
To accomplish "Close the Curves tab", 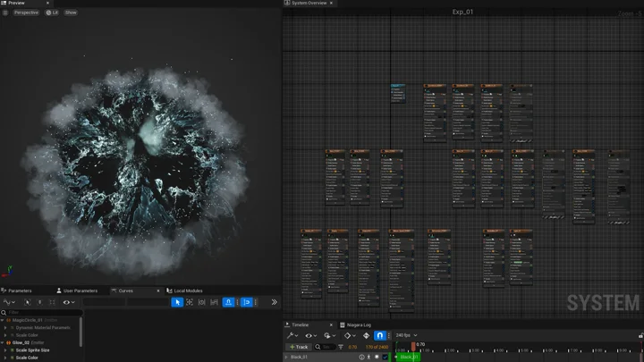I will (x=158, y=290).
